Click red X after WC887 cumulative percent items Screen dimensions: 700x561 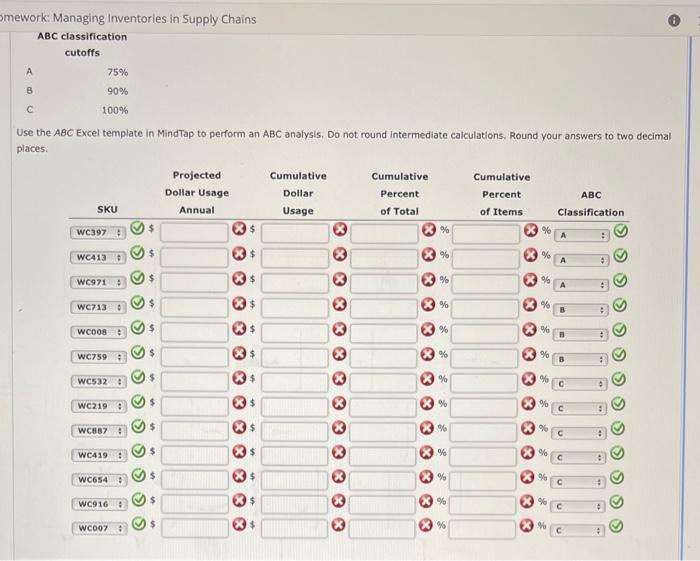coord(528,428)
